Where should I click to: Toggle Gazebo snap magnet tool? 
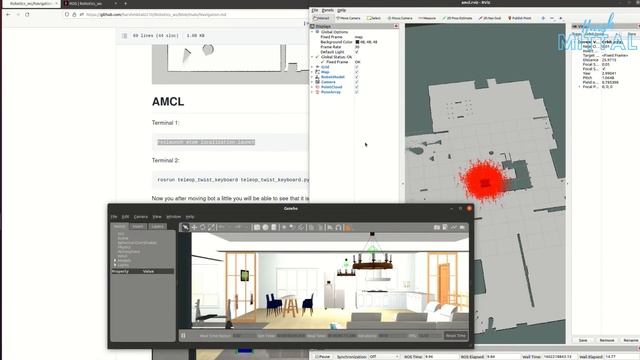[338, 227]
